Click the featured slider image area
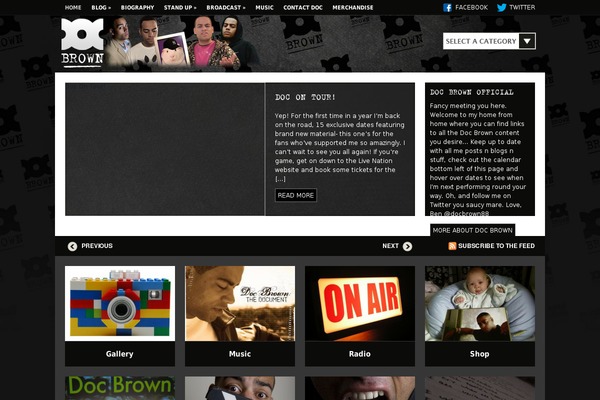This screenshot has height=400, width=600. coord(165,149)
